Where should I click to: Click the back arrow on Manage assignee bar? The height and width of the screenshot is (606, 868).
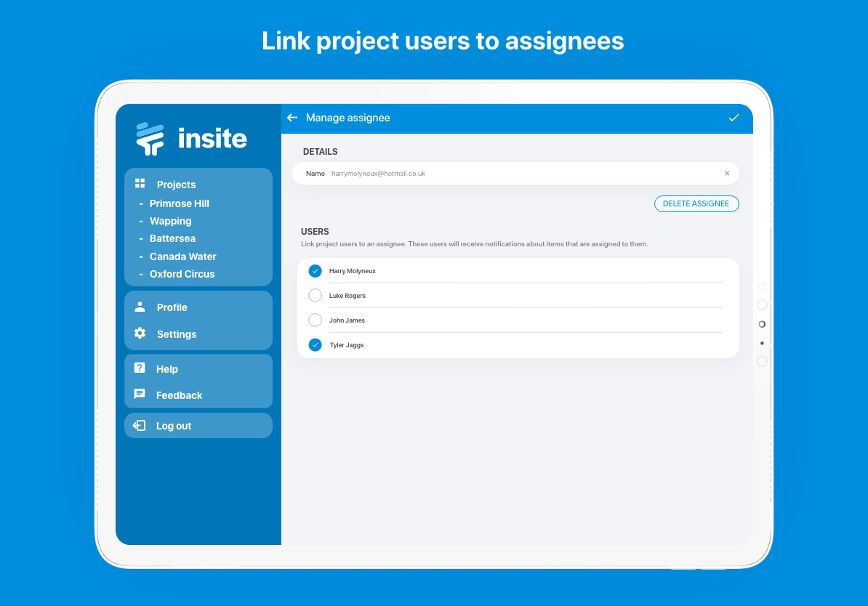click(x=292, y=118)
